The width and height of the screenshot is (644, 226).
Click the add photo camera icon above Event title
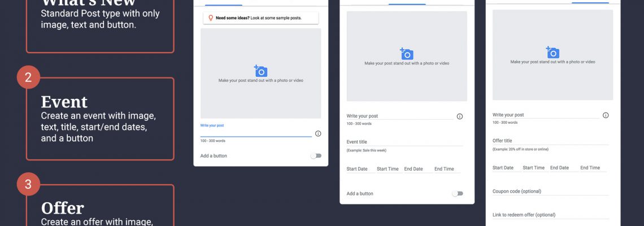point(407,54)
